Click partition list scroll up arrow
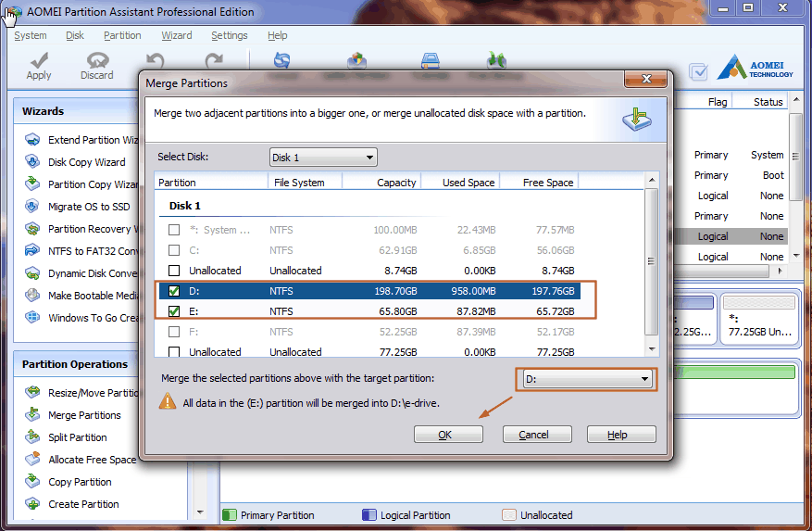Screen dimensions: 812x531 [x=652, y=180]
